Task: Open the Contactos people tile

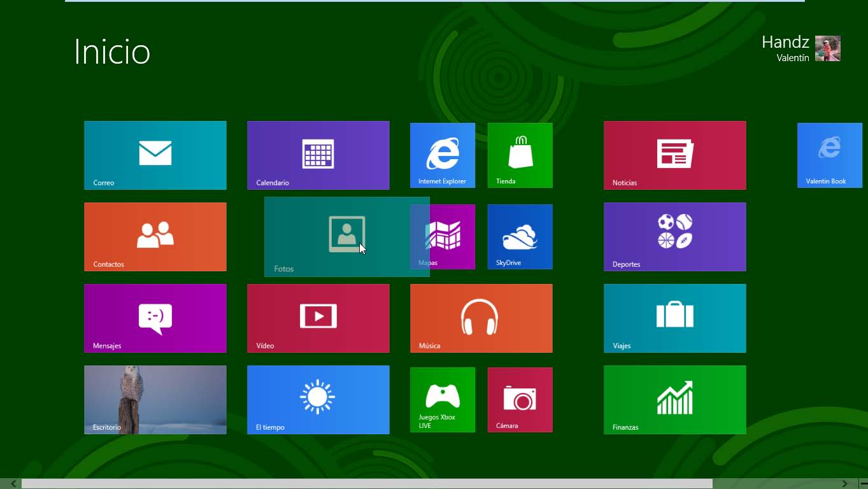Action: pos(155,236)
